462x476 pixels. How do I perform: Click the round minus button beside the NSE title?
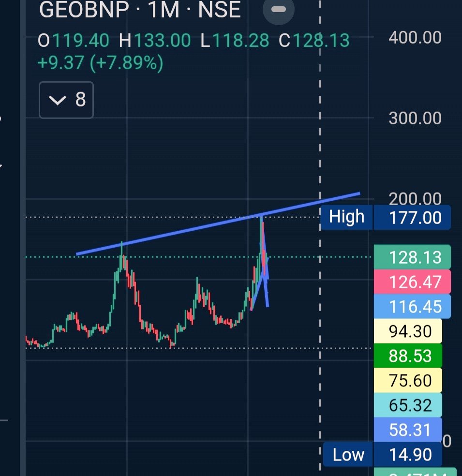tap(278, 10)
